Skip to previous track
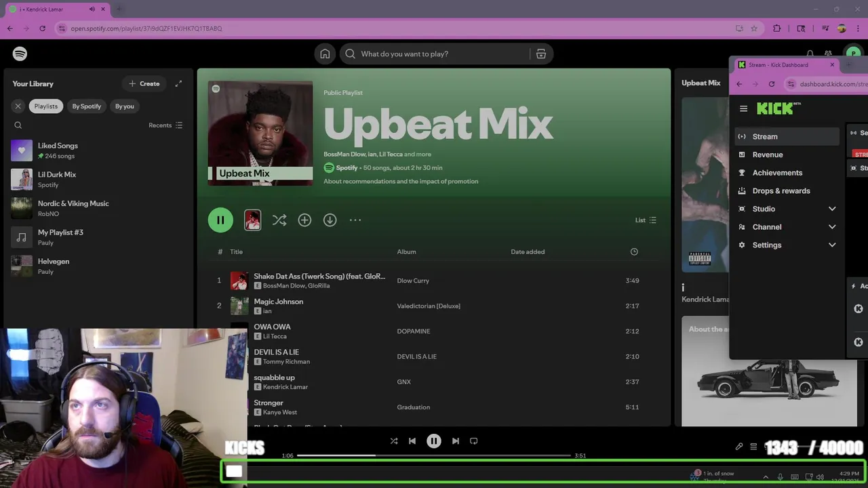The width and height of the screenshot is (868, 488). pyautogui.click(x=412, y=441)
